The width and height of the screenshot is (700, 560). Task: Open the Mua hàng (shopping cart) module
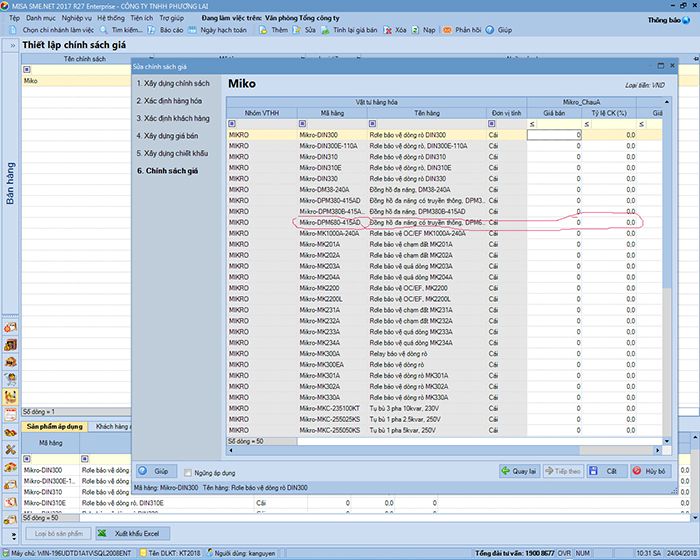click(x=10, y=379)
